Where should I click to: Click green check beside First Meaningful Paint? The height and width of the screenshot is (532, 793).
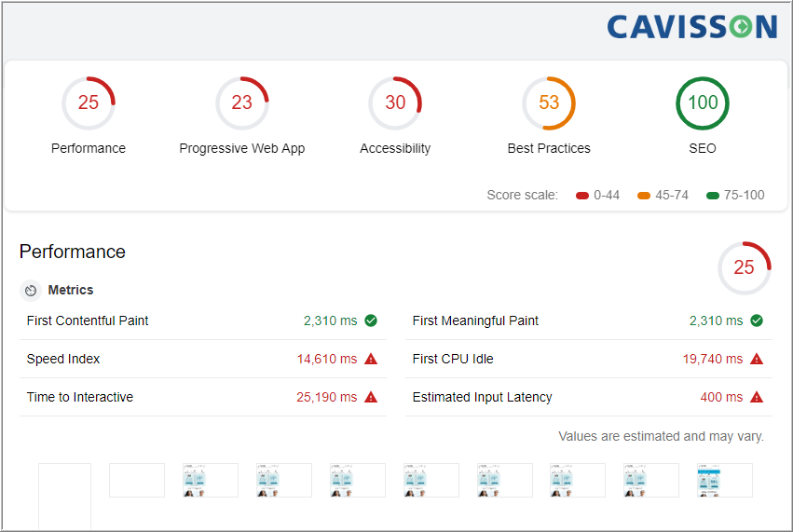click(x=757, y=321)
